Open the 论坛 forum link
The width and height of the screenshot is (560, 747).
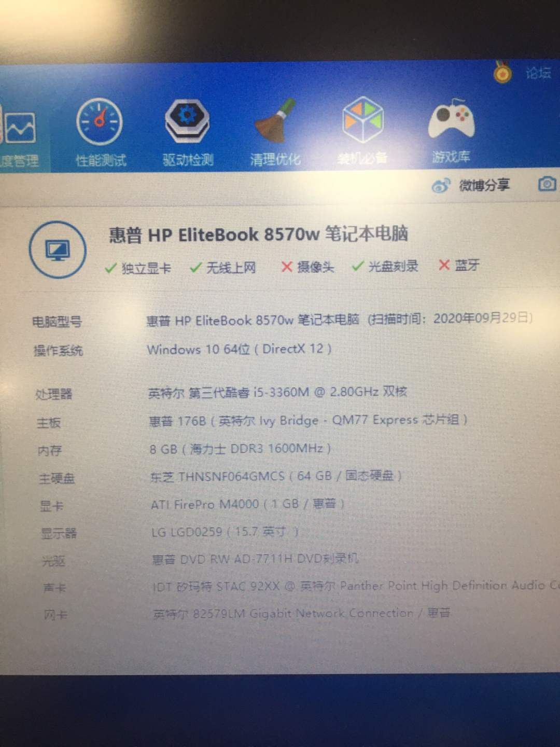tap(538, 73)
